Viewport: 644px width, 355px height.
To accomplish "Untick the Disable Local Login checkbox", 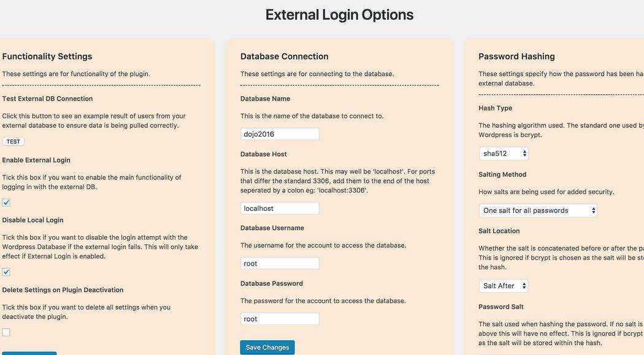I will 6,272.
